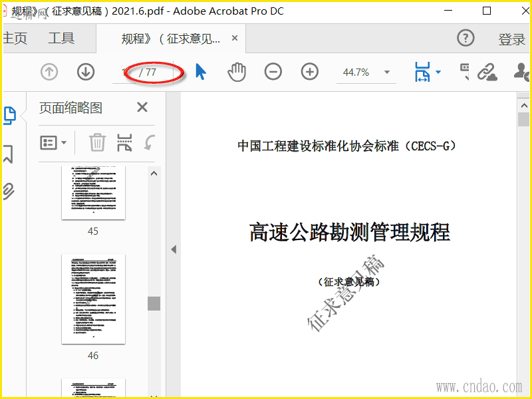532x399 pixels.
Task: Open the page thumbnails panel icon
Action: coord(9,115)
